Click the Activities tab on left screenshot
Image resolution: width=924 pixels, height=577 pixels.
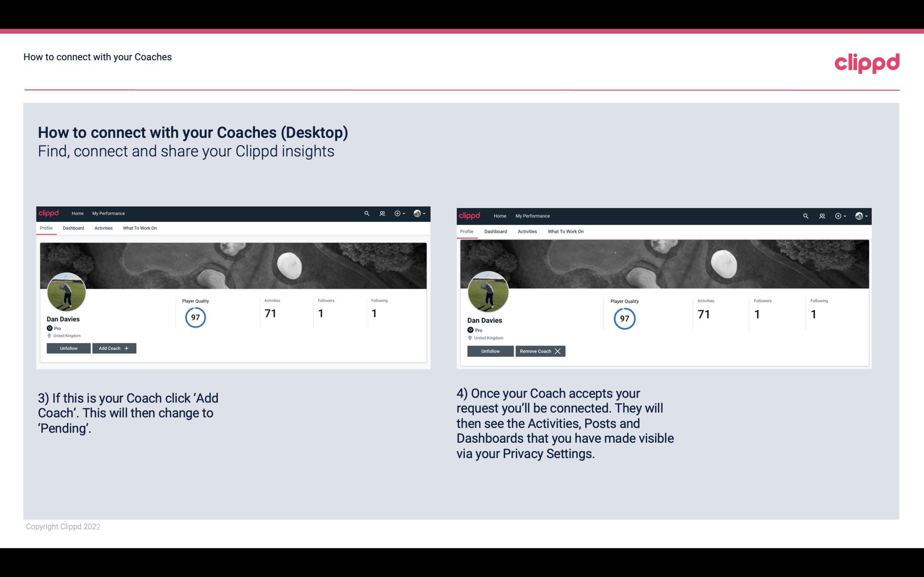point(103,228)
